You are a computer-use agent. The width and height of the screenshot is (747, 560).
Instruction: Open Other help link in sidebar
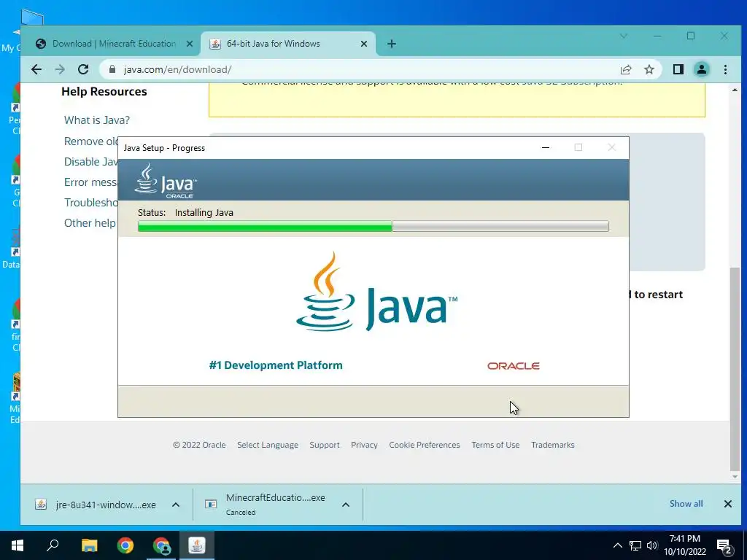[90, 223]
